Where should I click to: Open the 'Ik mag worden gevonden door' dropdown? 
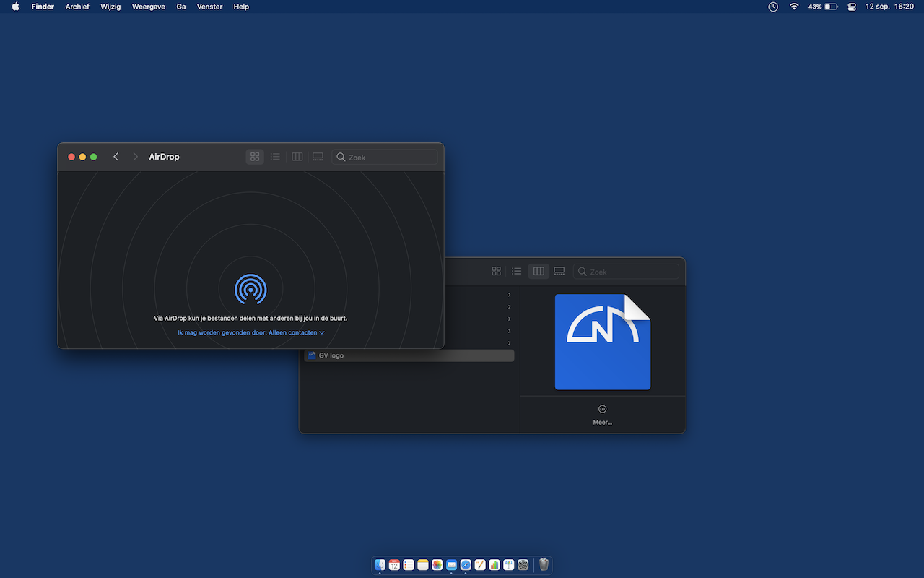[x=251, y=332]
